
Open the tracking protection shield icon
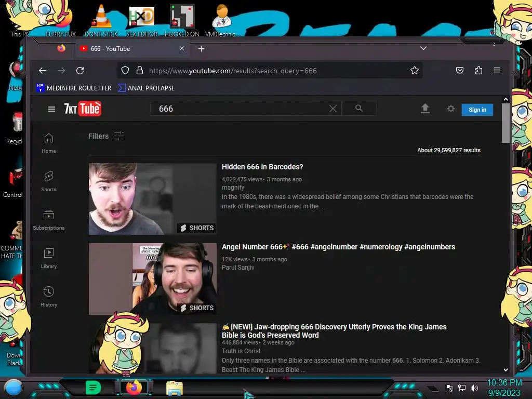point(125,71)
